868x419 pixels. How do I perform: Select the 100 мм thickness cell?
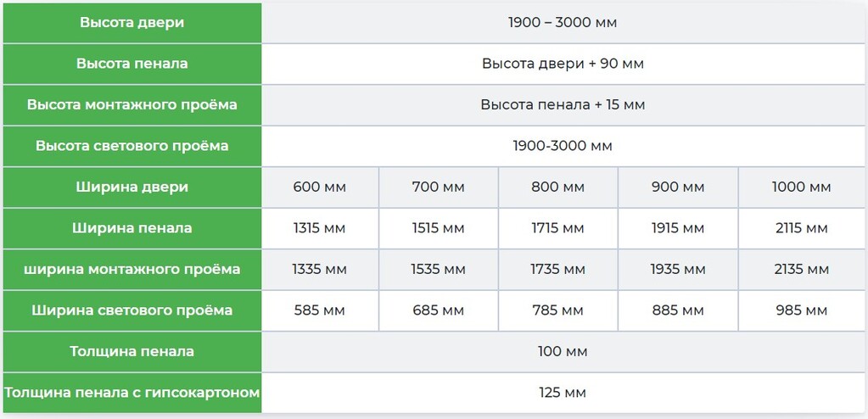[563, 351]
